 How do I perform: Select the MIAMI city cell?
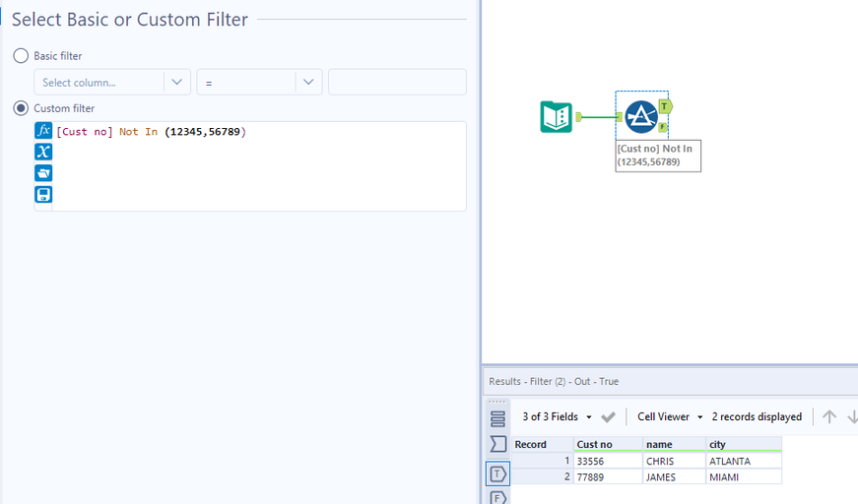tap(744, 476)
